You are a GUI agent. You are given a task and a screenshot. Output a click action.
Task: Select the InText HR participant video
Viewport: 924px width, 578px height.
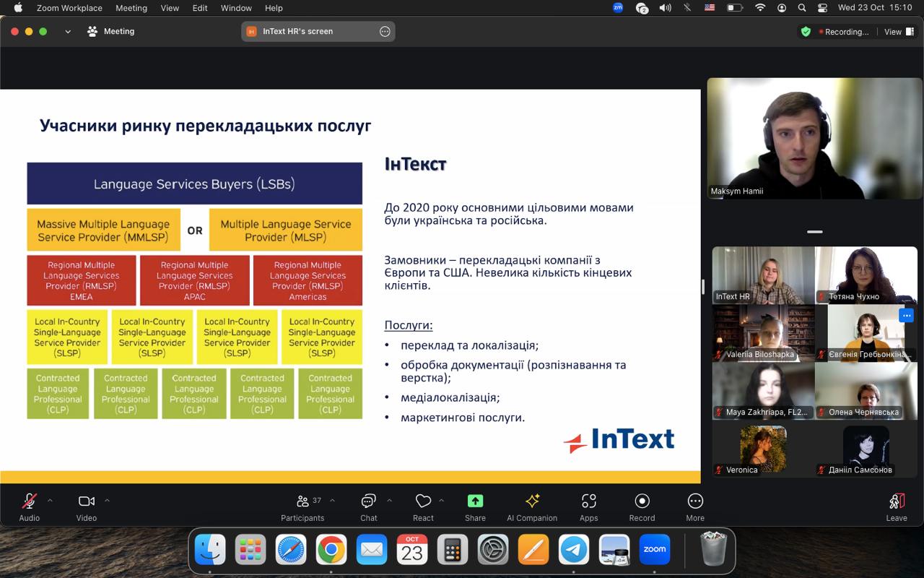[764, 275]
